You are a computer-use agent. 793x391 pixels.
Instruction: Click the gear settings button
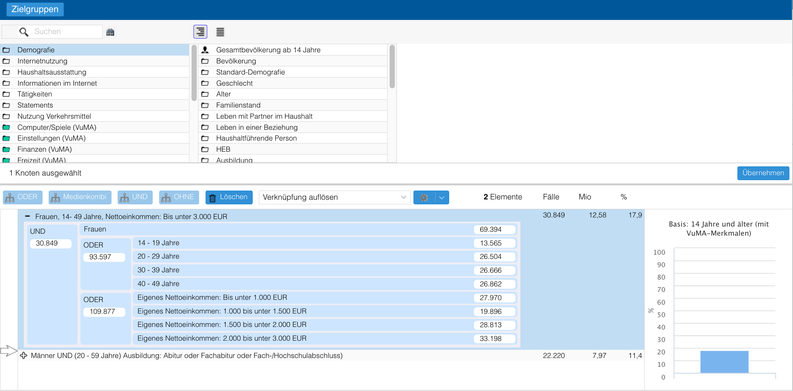(424, 197)
